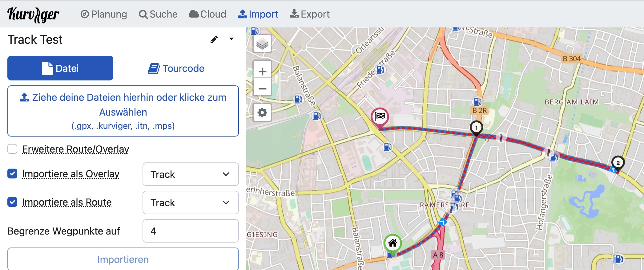Open the route type Track dropdown

click(x=191, y=203)
